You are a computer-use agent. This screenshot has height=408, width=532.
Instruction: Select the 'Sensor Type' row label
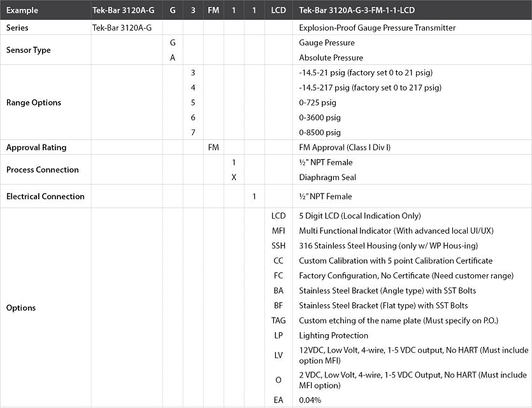click(29, 50)
